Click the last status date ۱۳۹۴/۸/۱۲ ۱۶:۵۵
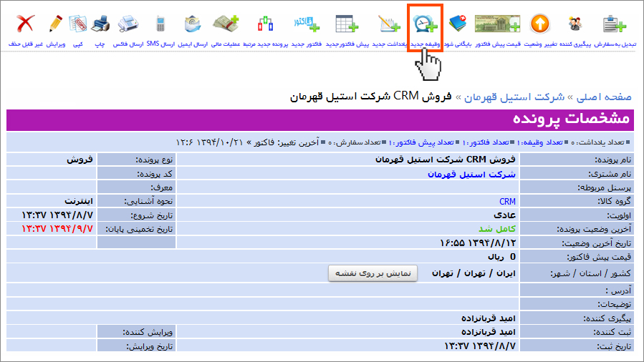 [477, 243]
